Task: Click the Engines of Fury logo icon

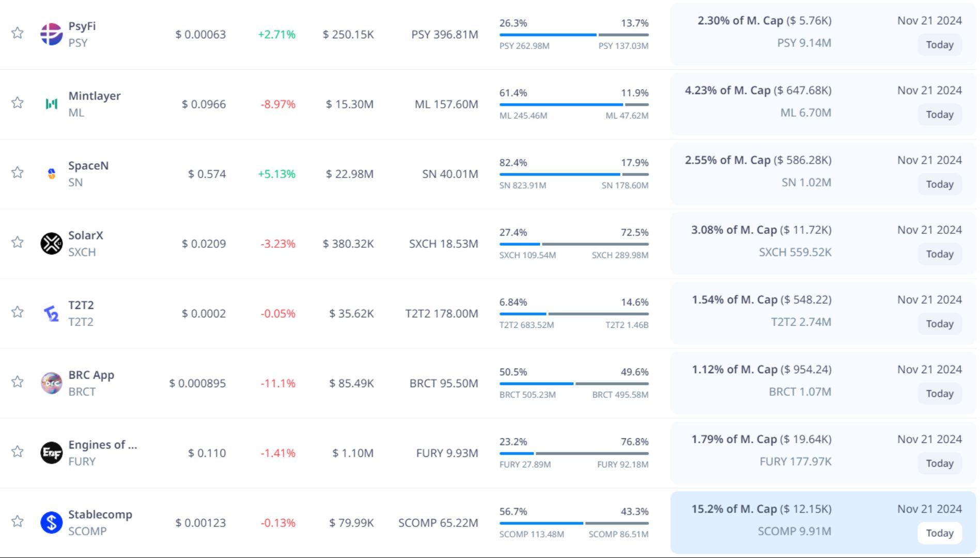Action: [51, 453]
